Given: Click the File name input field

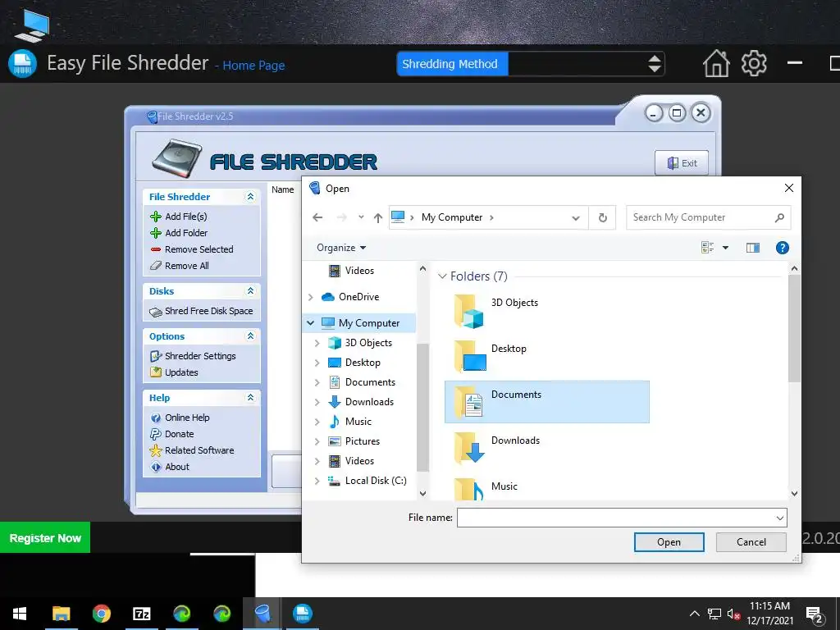Looking at the screenshot, I should tap(615, 518).
